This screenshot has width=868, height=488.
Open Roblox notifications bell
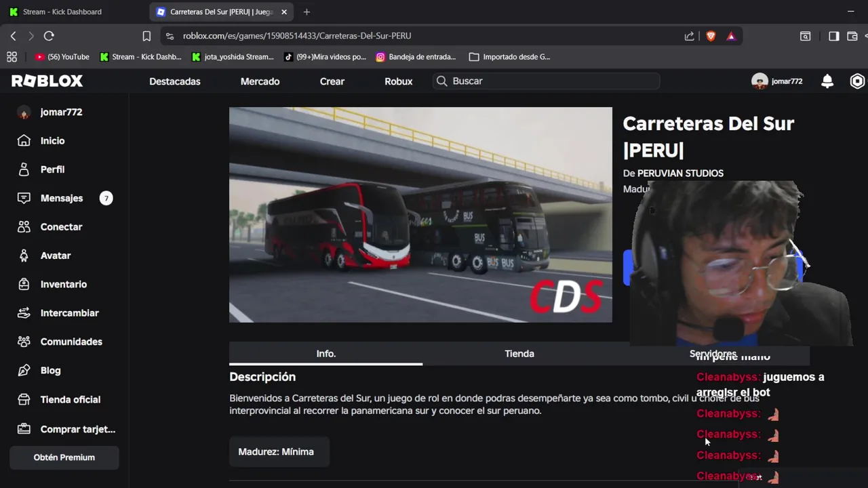tap(827, 81)
